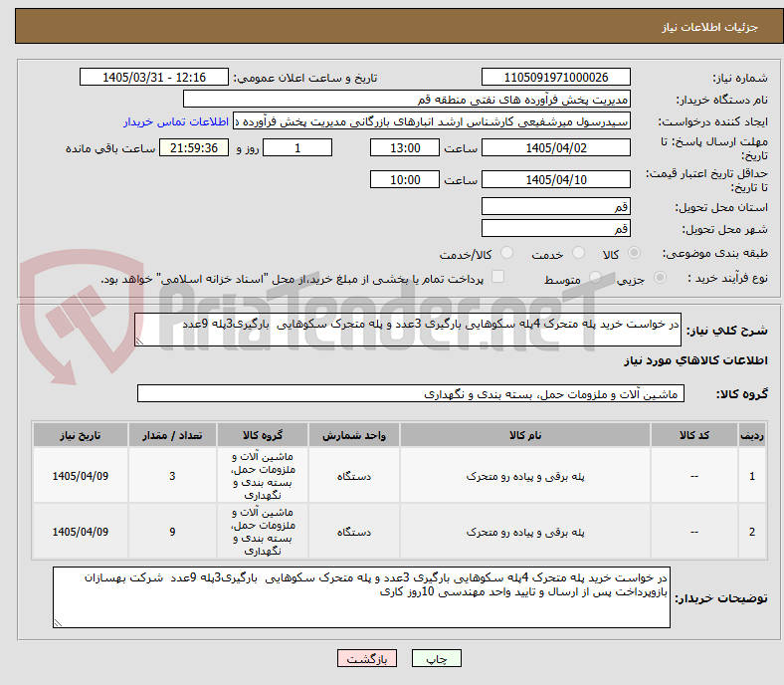Viewport: 784px width, 685px height.
Task: Click the deadline hour field 13:00
Action: click(405, 147)
